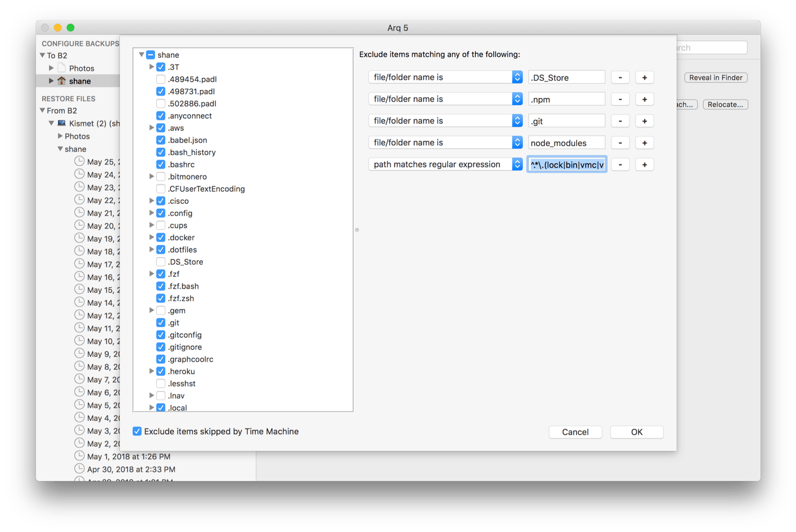Screen dimensions: 796x532
Task: Click the clock icon beside May 1, 2018
Action: 79,456
